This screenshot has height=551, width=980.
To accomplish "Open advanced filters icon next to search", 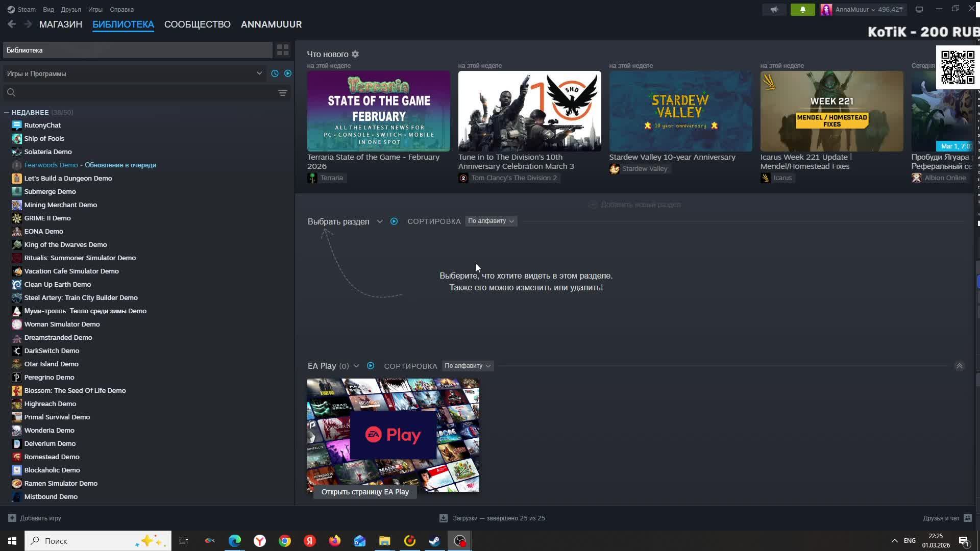I will (x=282, y=92).
